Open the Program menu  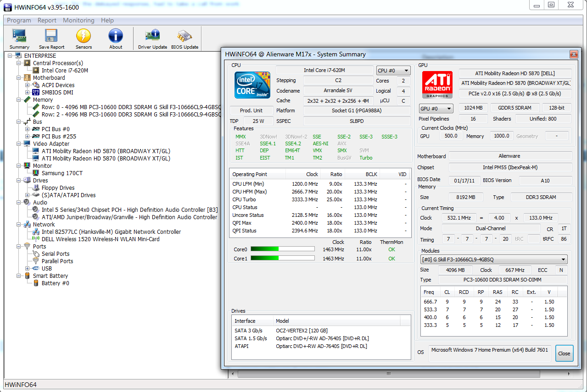point(19,20)
